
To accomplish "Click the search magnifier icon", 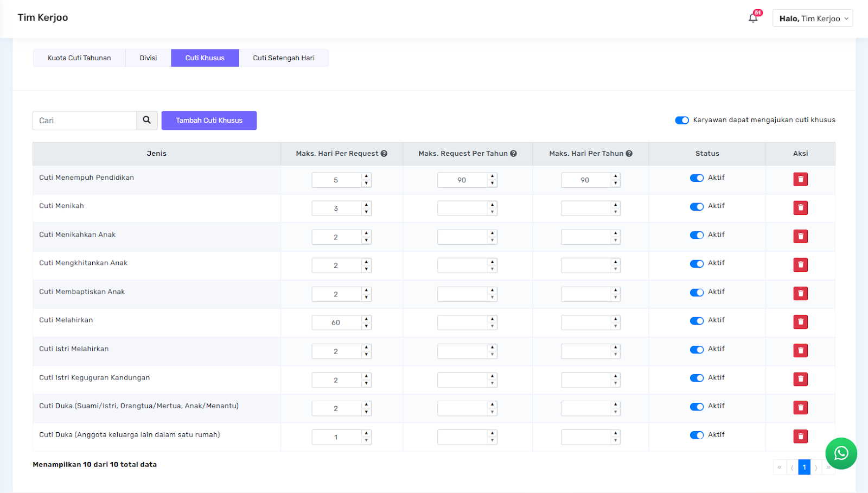I will [147, 121].
